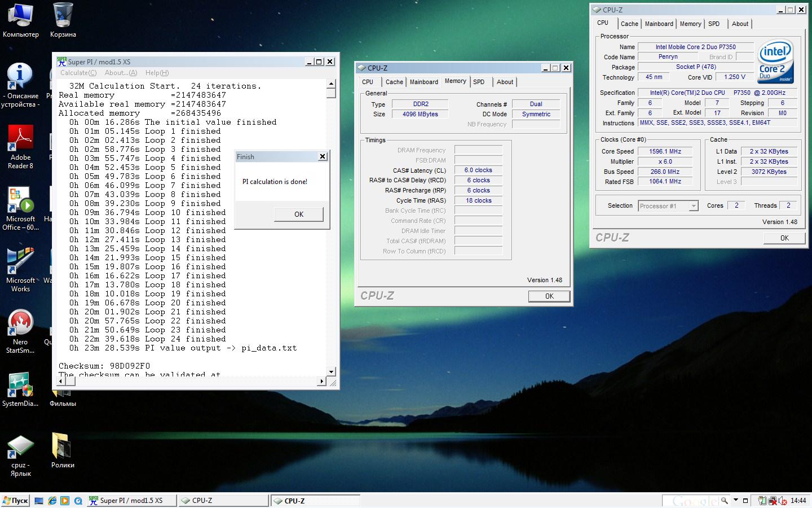This screenshot has width=812, height=508.
Task: Click the processor name Intel Mobile Core 2 Duo P7350
Action: click(x=695, y=47)
